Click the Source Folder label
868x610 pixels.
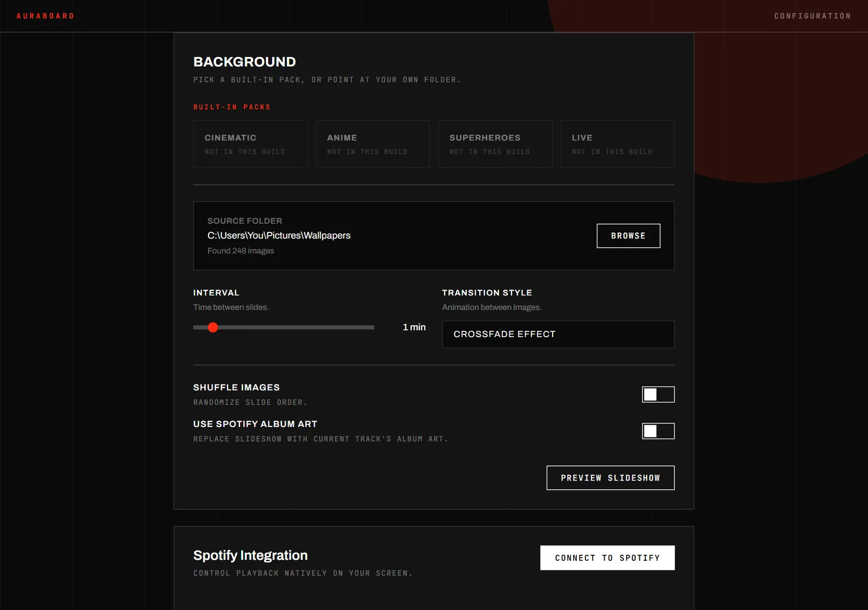[245, 221]
